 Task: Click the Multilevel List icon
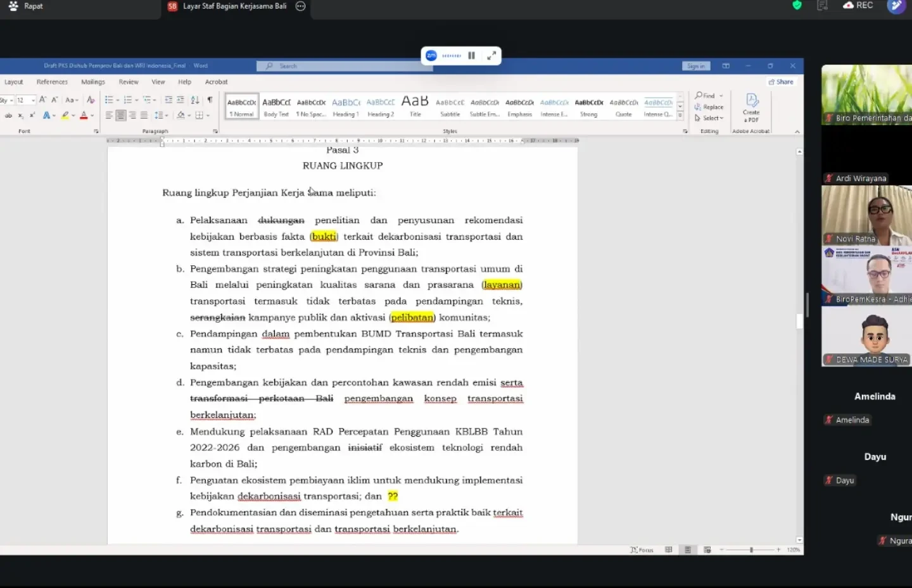point(147,100)
